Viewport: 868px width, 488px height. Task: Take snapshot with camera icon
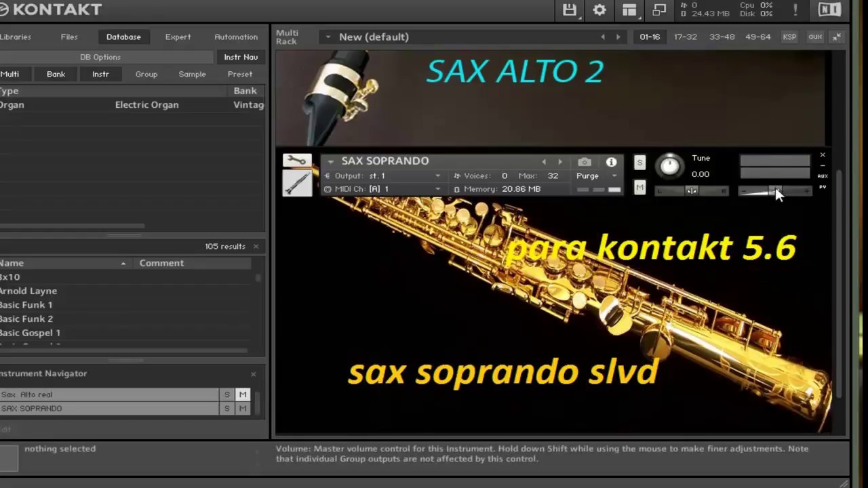(585, 162)
